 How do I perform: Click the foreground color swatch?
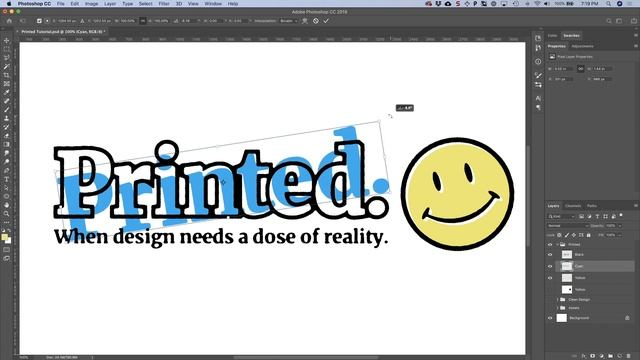[4, 237]
